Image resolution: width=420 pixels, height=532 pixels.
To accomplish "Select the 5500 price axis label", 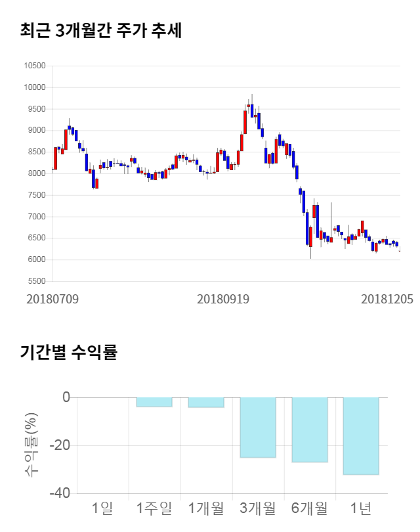I will (35, 281).
